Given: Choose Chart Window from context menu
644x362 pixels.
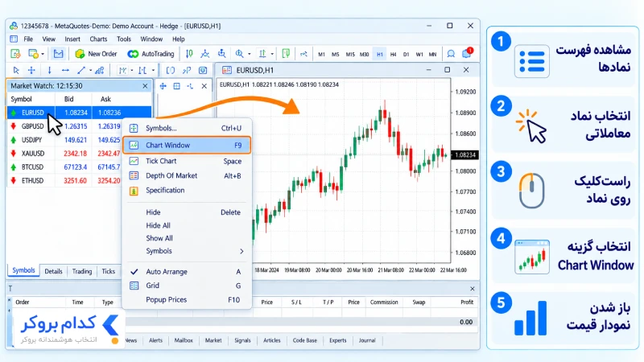Looking at the screenshot, I should (187, 146).
